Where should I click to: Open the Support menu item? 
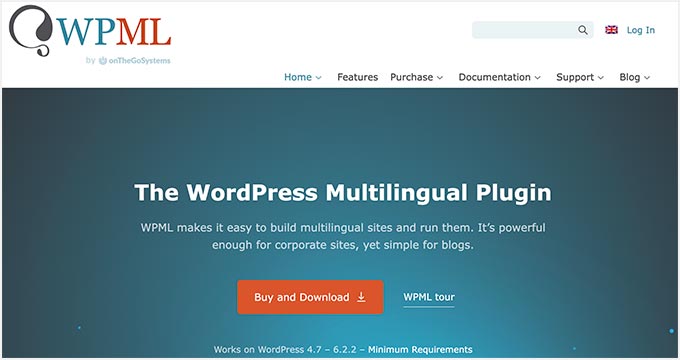(x=575, y=77)
